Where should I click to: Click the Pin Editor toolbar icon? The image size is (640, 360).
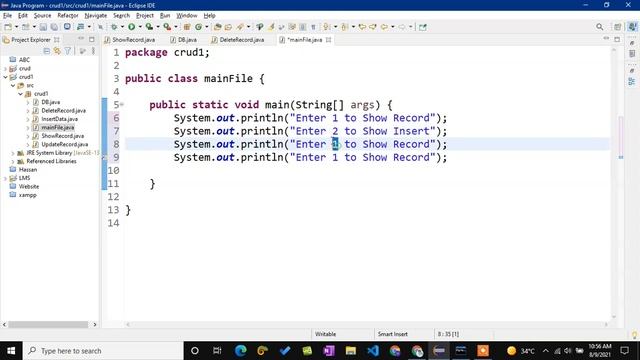tap(422, 27)
